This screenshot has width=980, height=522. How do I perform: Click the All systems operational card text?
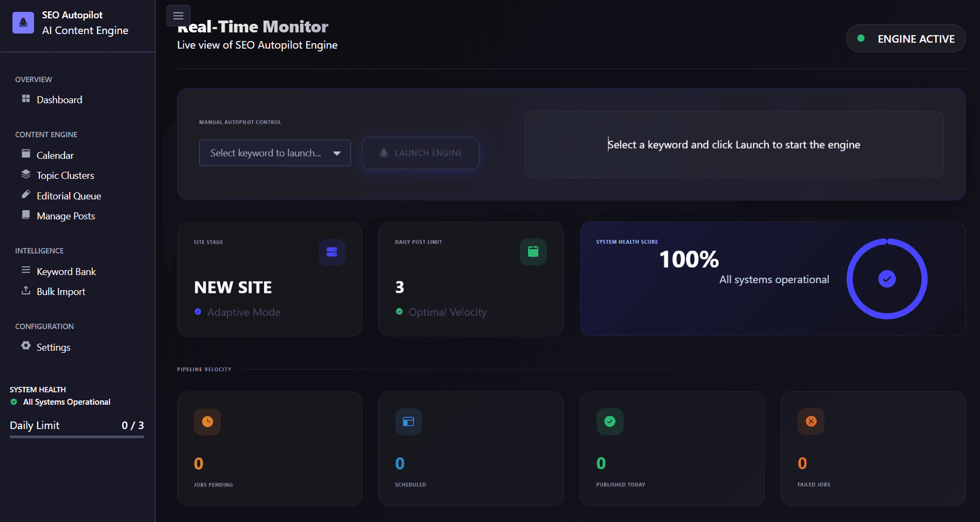click(774, 279)
